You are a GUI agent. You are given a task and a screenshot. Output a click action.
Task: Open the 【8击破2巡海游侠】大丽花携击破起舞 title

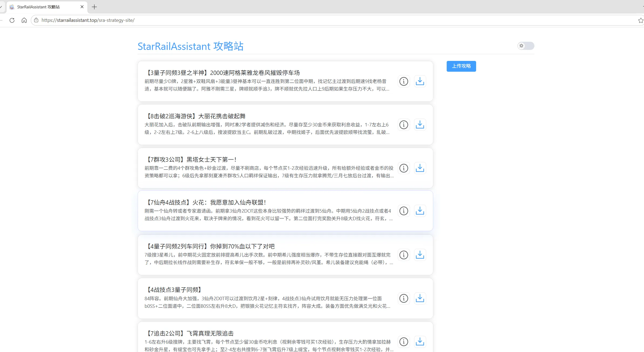coord(195,116)
